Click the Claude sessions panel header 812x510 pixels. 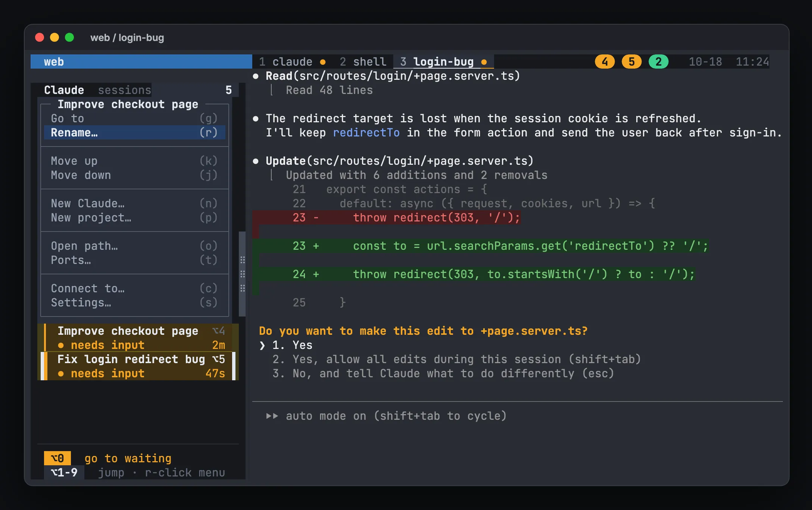click(138, 90)
